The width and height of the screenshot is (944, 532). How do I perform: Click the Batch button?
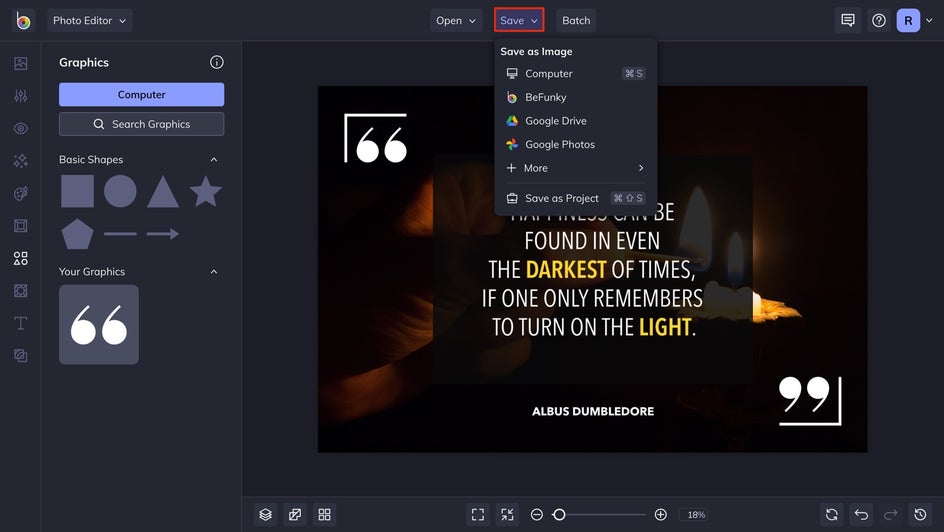576,20
